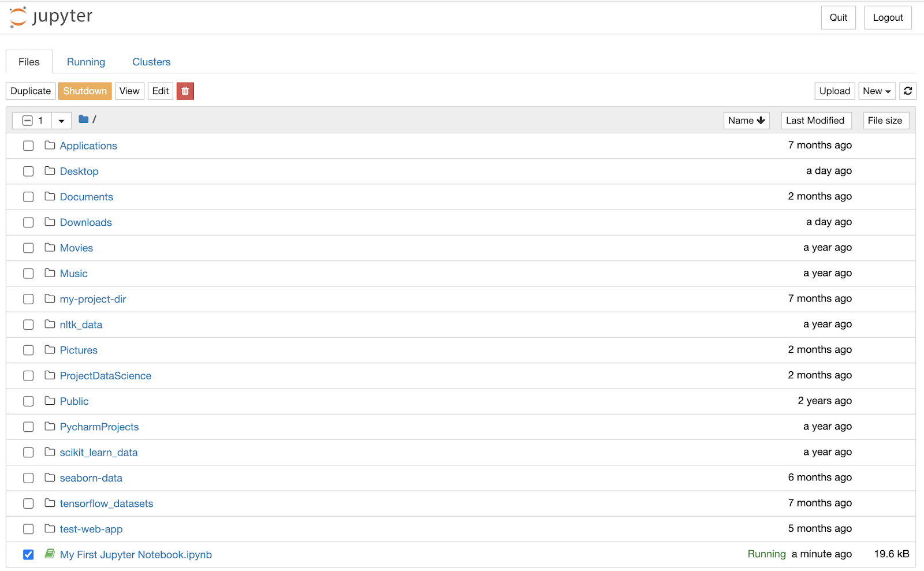Open the tensorflow_datasets folder link
The width and height of the screenshot is (924, 571).
tap(107, 503)
